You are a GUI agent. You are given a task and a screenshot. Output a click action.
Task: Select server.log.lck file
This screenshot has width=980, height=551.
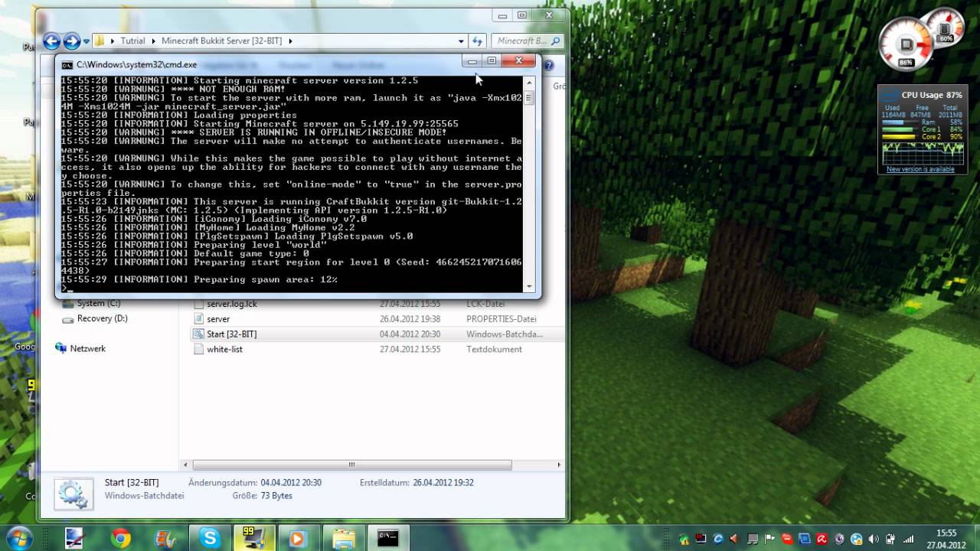click(232, 304)
